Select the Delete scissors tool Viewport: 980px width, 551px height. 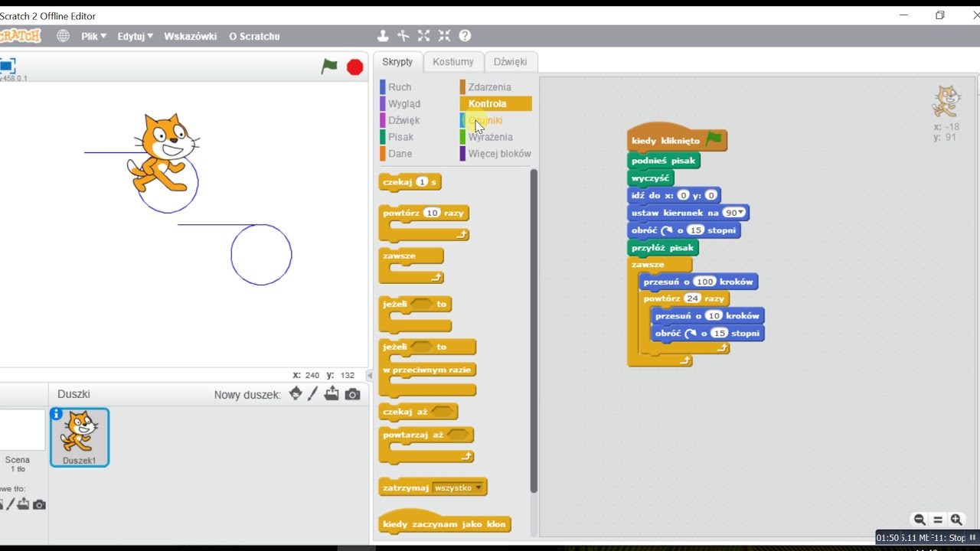pyautogui.click(x=403, y=36)
